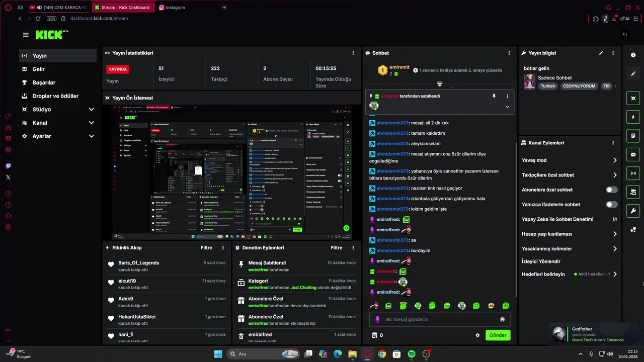Open Sohbet panel three-dot options
This screenshot has height=362, width=644.
(509, 53)
